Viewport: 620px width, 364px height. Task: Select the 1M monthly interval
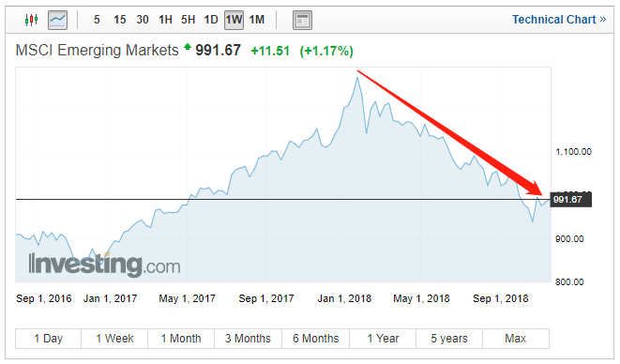pyautogui.click(x=257, y=20)
